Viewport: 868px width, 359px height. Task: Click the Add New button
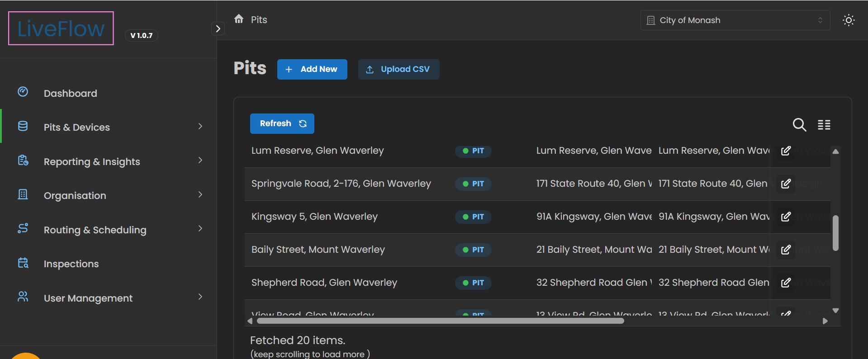pyautogui.click(x=312, y=69)
